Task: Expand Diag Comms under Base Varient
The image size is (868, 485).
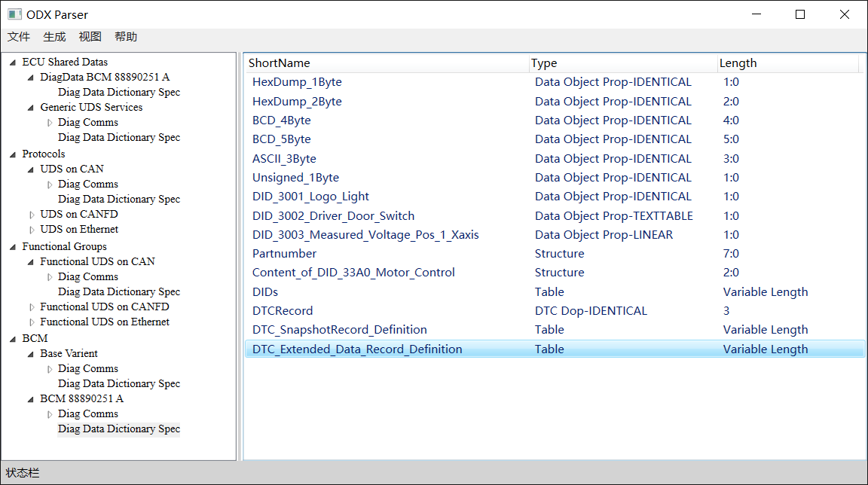Action: pyautogui.click(x=50, y=369)
